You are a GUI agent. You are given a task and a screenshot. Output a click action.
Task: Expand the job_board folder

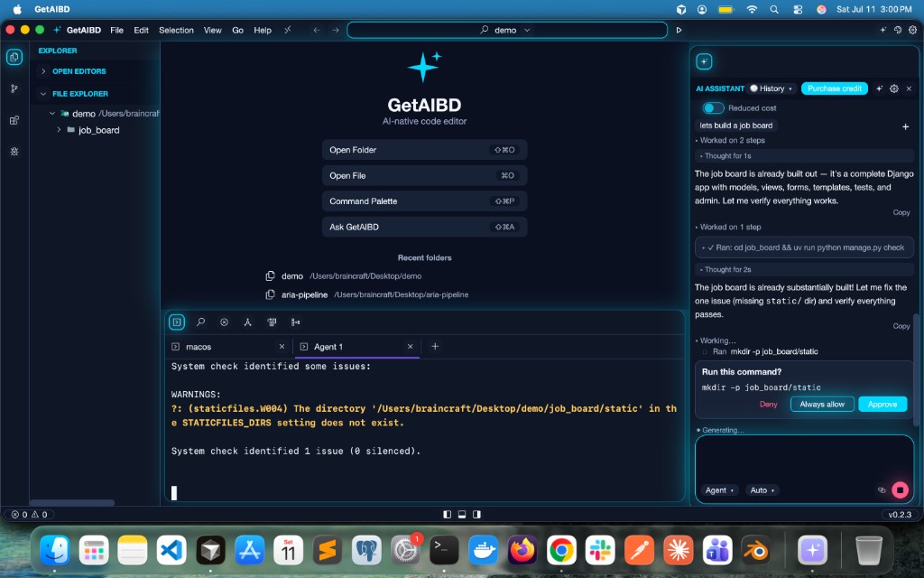[59, 130]
